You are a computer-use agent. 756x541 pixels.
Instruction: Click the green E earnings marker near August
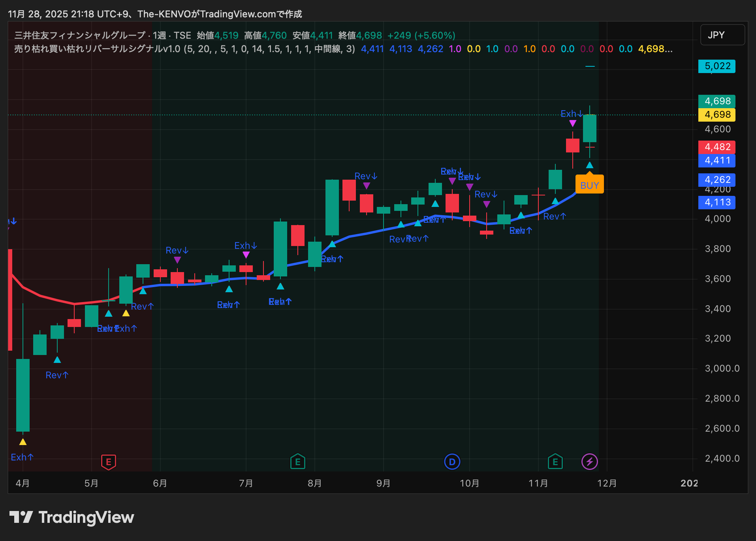click(297, 462)
